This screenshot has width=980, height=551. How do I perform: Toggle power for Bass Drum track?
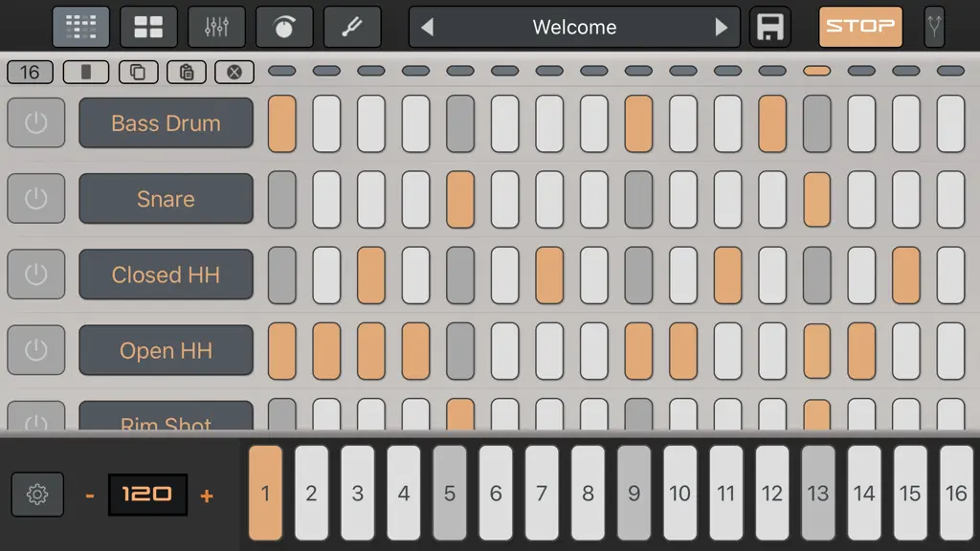[36, 122]
